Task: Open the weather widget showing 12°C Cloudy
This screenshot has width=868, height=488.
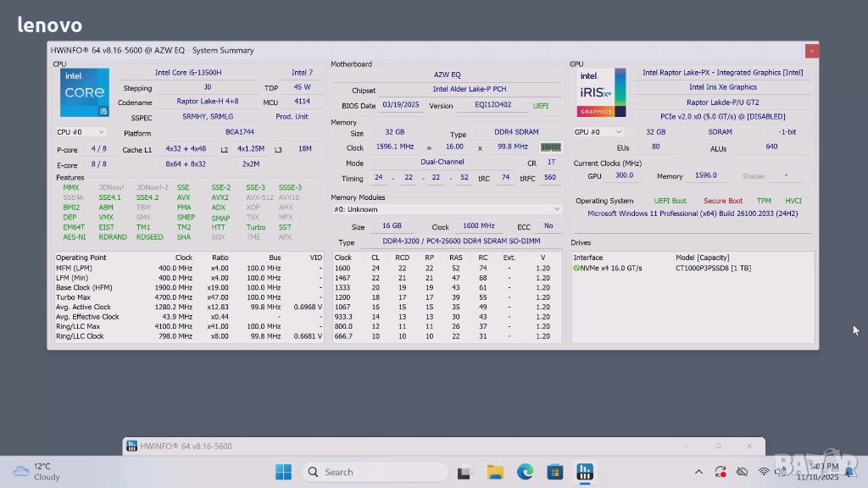Action: pos(38,472)
